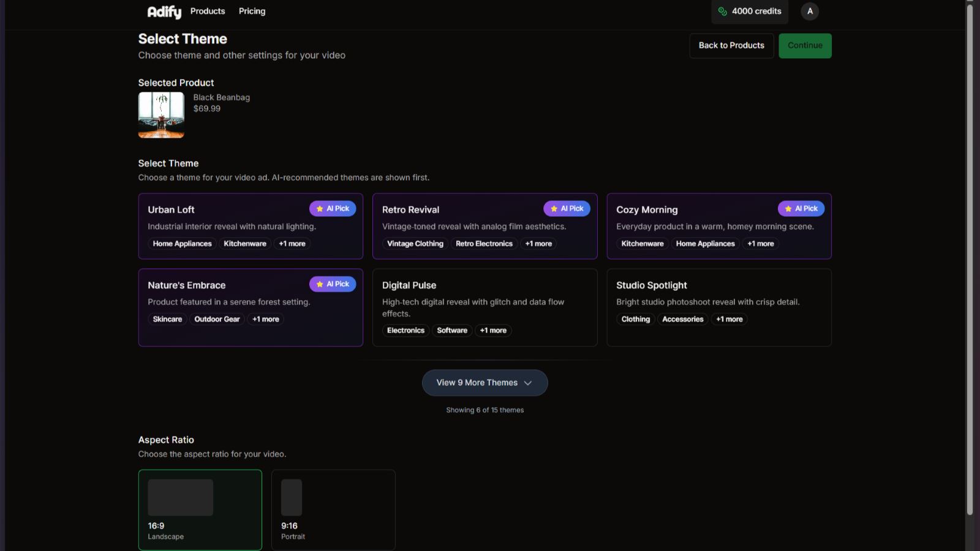Open the Products menu item
980x551 pixels.
[x=208, y=11]
